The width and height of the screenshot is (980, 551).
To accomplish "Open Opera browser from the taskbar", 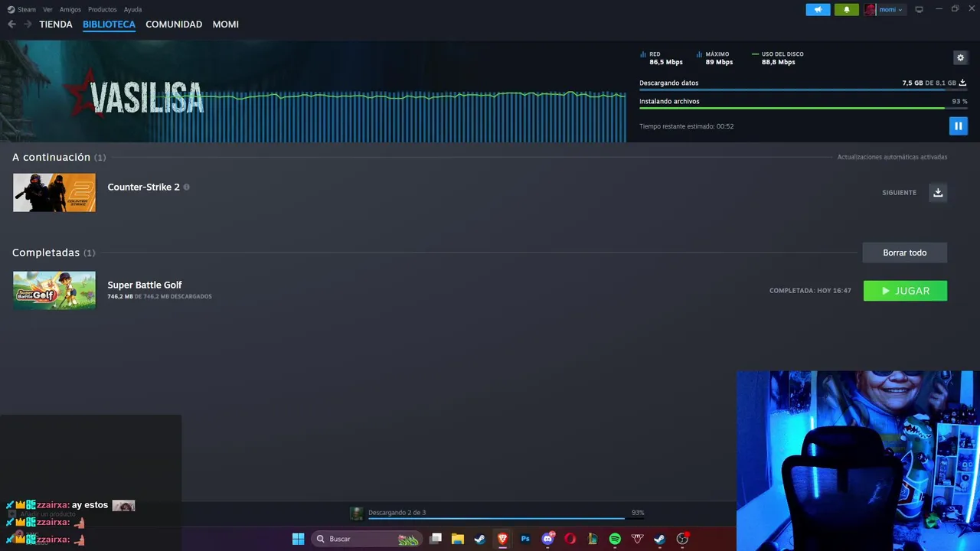I will (x=570, y=539).
